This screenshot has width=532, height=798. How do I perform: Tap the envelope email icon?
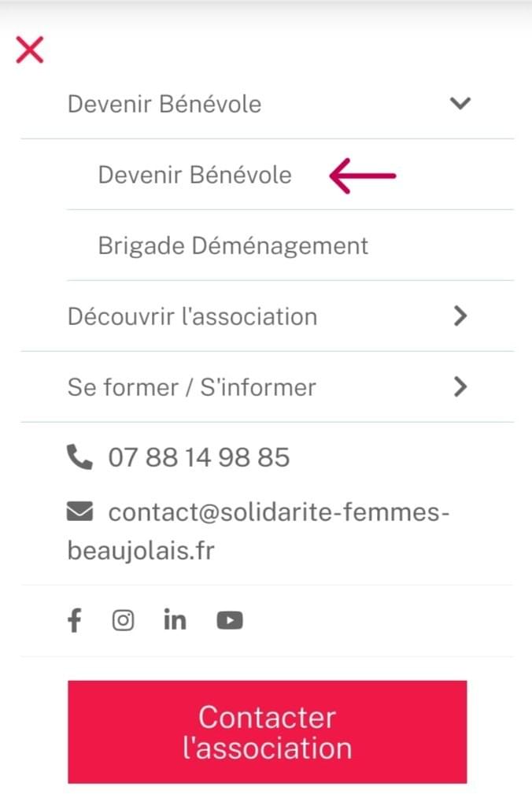[x=79, y=513]
